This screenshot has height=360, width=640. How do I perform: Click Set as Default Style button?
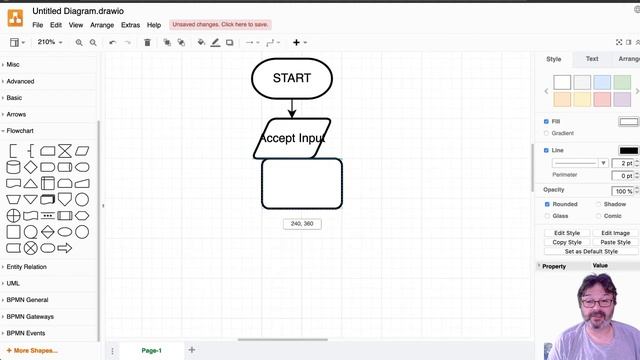coord(591,252)
